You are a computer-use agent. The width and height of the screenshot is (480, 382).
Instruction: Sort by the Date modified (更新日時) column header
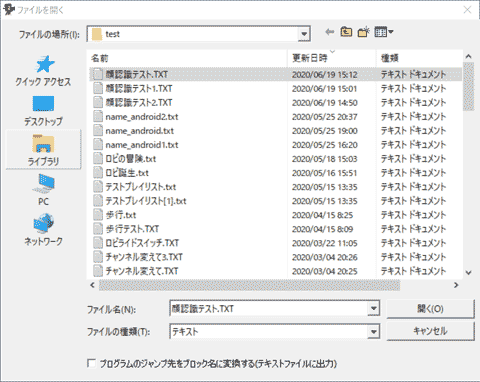[332, 58]
